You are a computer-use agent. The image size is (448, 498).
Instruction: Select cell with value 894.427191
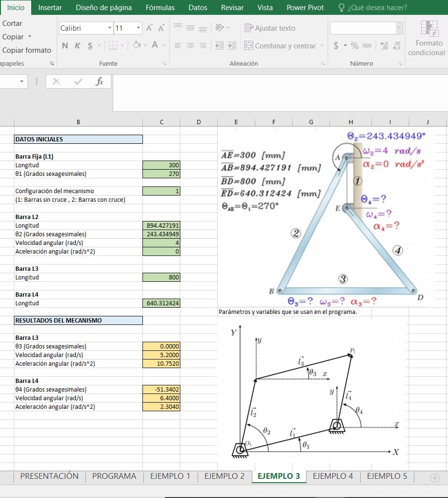click(162, 225)
